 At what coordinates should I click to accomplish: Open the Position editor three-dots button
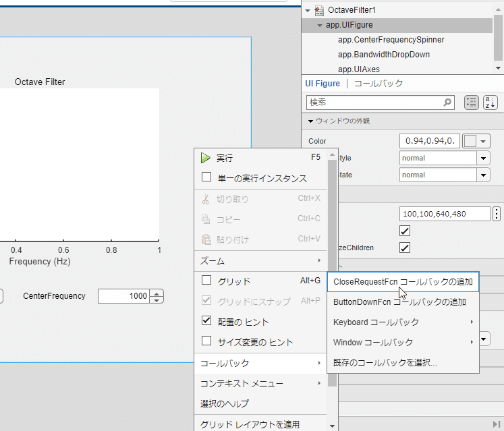pyautogui.click(x=497, y=214)
